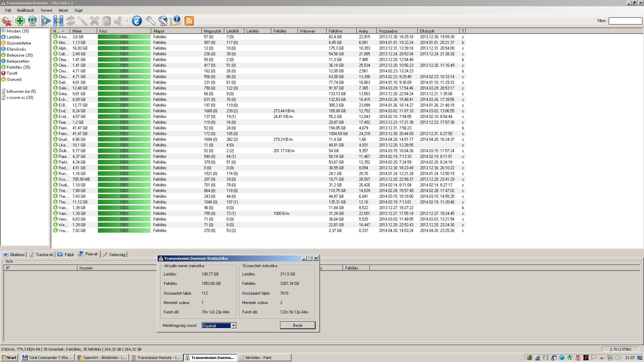Switch to Névtelen - Paint in taskbar
This screenshot has height=362, width=644.
[264, 358]
